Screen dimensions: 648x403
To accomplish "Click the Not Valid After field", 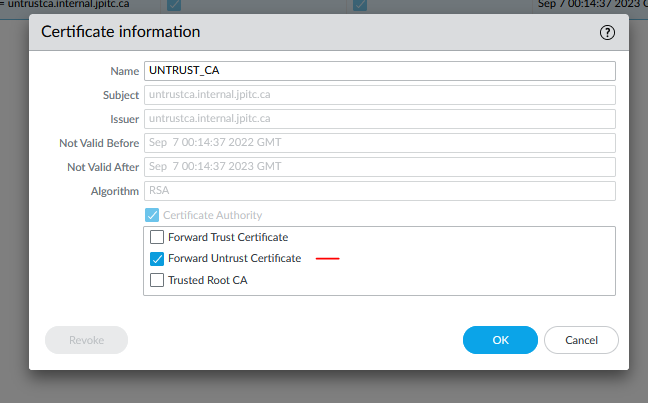I will 379,167.
